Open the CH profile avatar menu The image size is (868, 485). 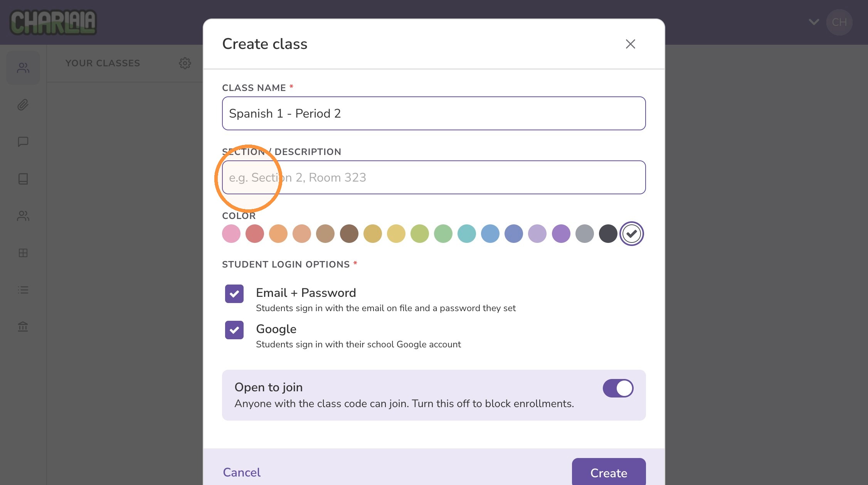[x=839, y=22]
